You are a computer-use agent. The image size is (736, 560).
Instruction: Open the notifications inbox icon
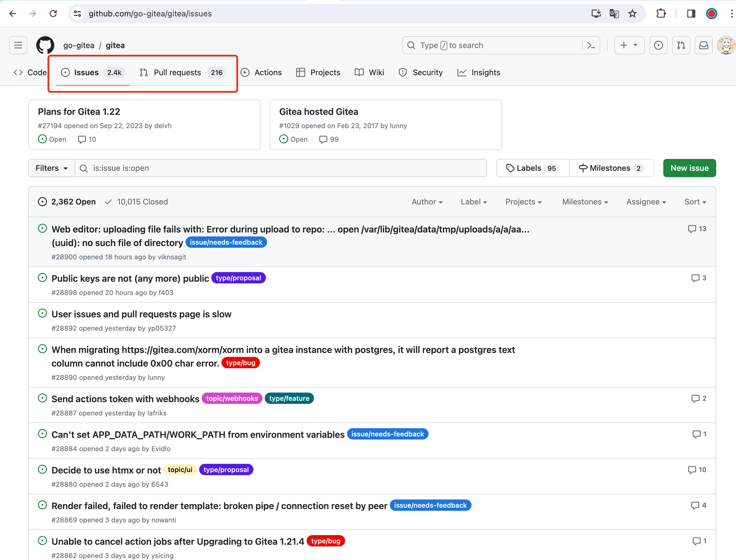coord(704,45)
